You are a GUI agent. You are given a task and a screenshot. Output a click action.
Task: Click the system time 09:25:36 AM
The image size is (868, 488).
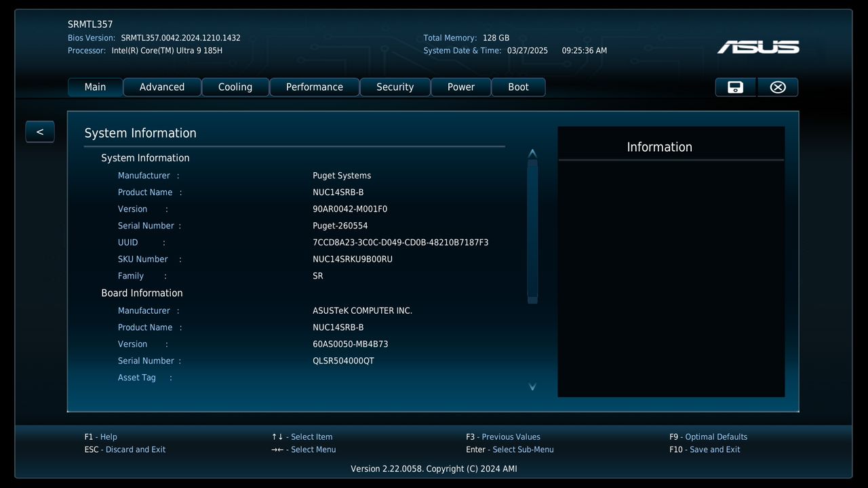585,51
